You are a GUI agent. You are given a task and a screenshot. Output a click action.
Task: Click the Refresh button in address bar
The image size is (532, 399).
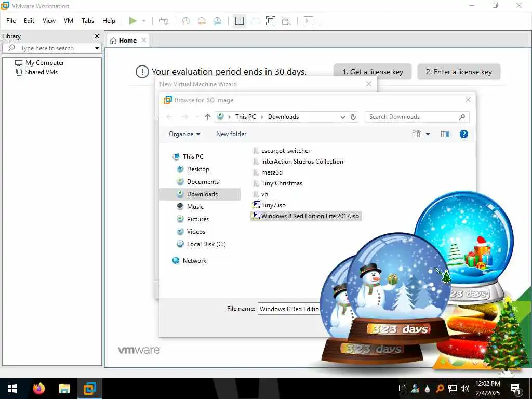353,117
